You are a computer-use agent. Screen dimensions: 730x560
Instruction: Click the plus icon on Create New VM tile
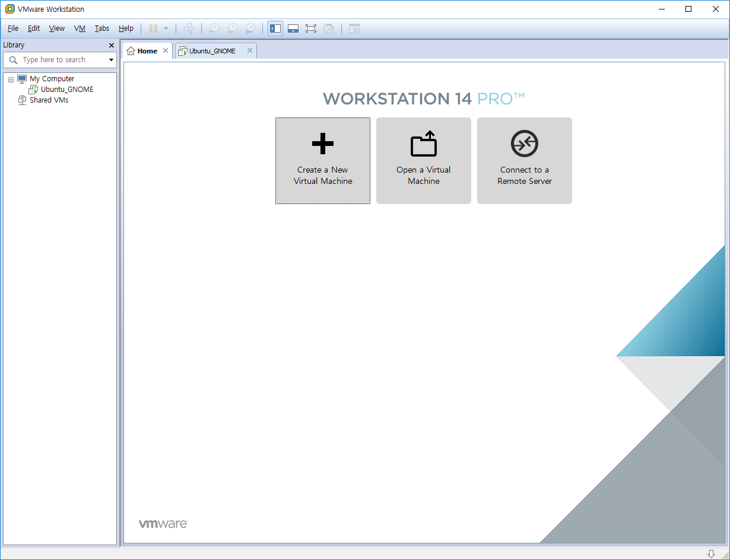pyautogui.click(x=323, y=144)
